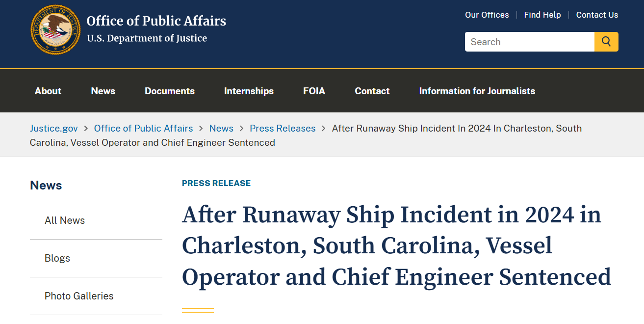Click the magnifying glass search button

[x=606, y=42]
